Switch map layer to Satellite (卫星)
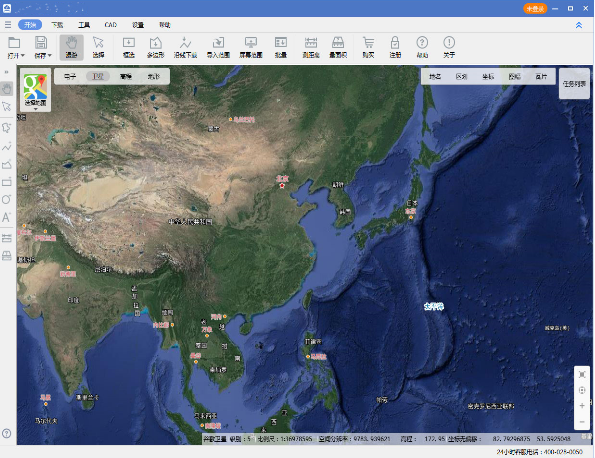Image resolution: width=595 pixels, height=458 pixels. (98, 77)
